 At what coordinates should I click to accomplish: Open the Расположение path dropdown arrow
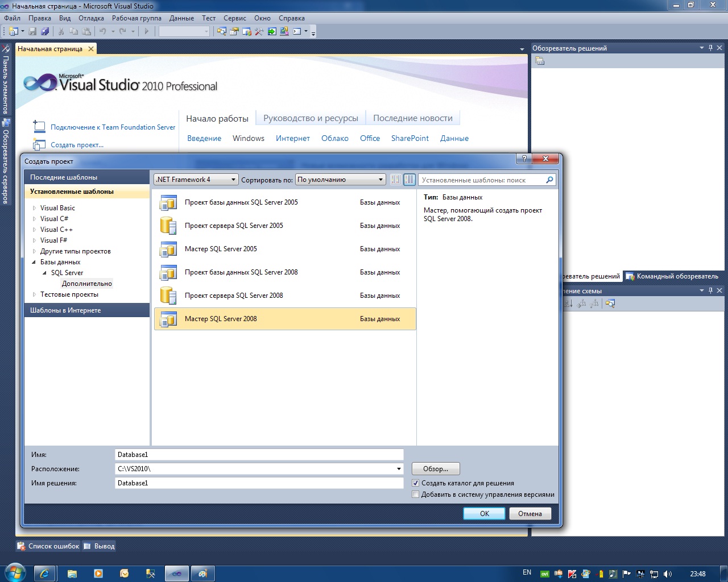(399, 469)
